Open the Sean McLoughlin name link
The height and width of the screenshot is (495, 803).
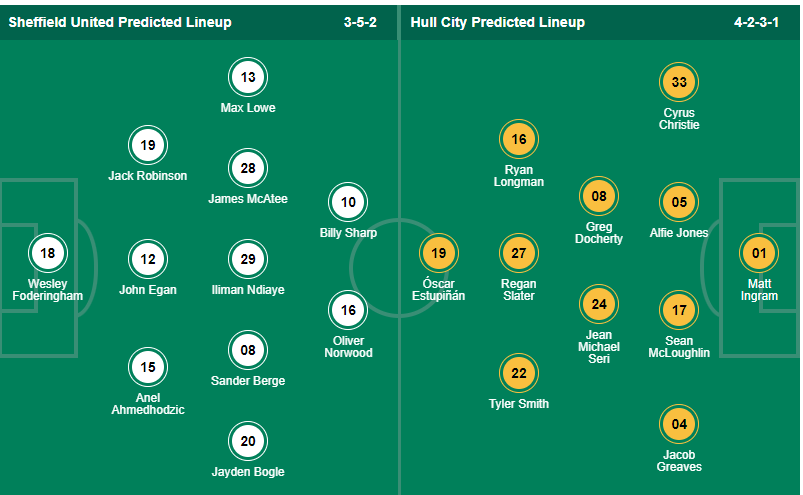tap(679, 346)
